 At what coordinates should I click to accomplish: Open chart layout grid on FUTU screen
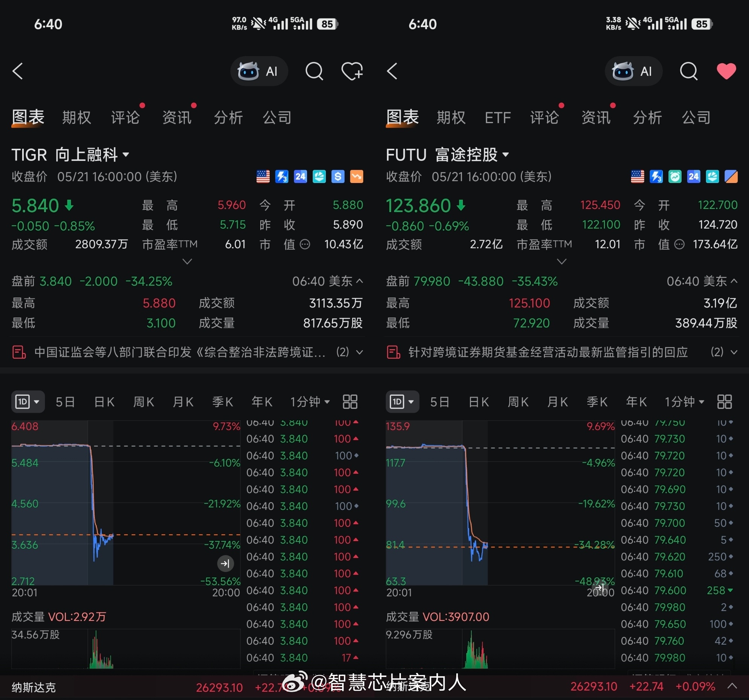pos(725,402)
